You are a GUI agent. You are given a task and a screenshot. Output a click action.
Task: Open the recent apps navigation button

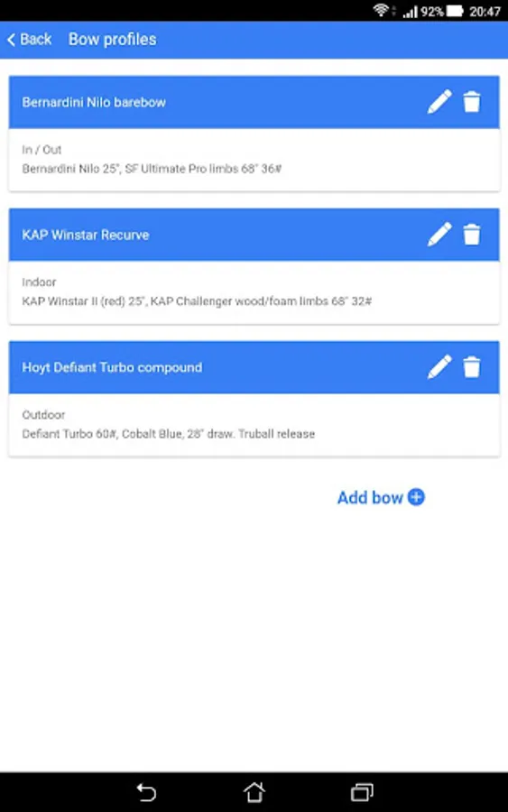(362, 792)
